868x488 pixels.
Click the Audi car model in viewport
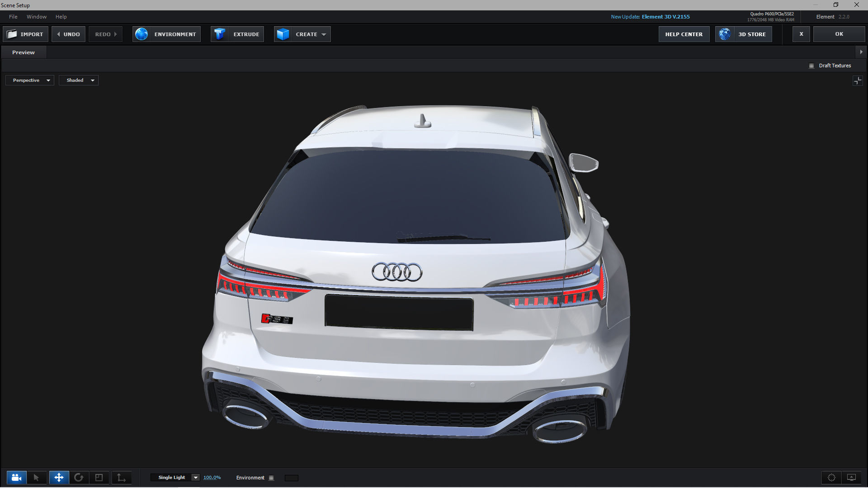coord(415,274)
